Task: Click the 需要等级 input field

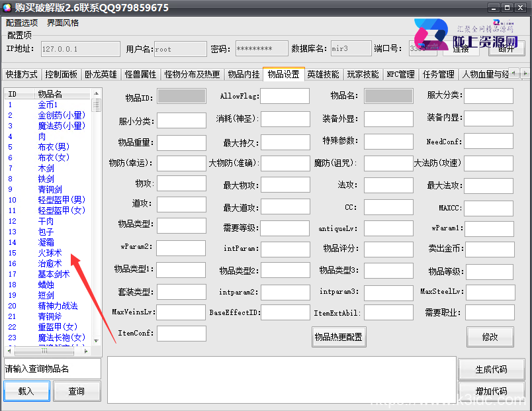Action: click(285, 228)
